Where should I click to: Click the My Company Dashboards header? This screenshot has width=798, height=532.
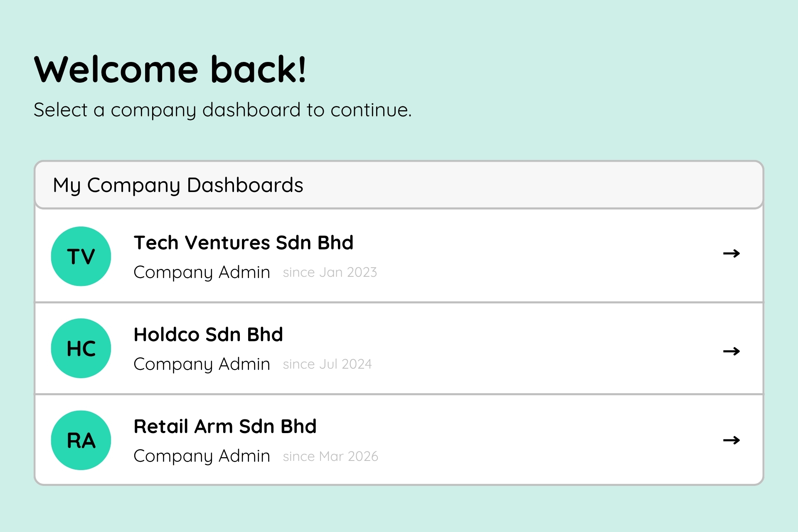(178, 185)
